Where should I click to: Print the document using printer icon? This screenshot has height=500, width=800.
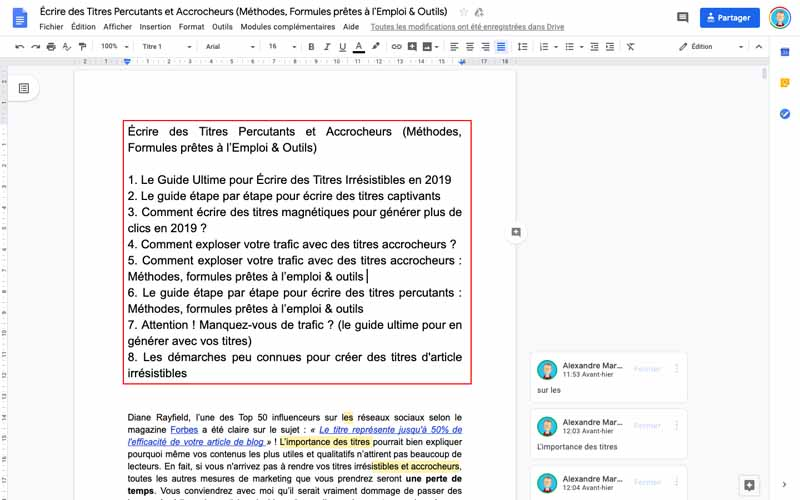click(51, 46)
